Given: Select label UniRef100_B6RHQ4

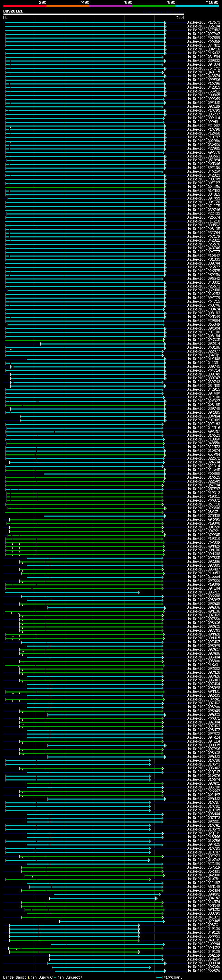Looking at the screenshot, I should pos(203,890).
